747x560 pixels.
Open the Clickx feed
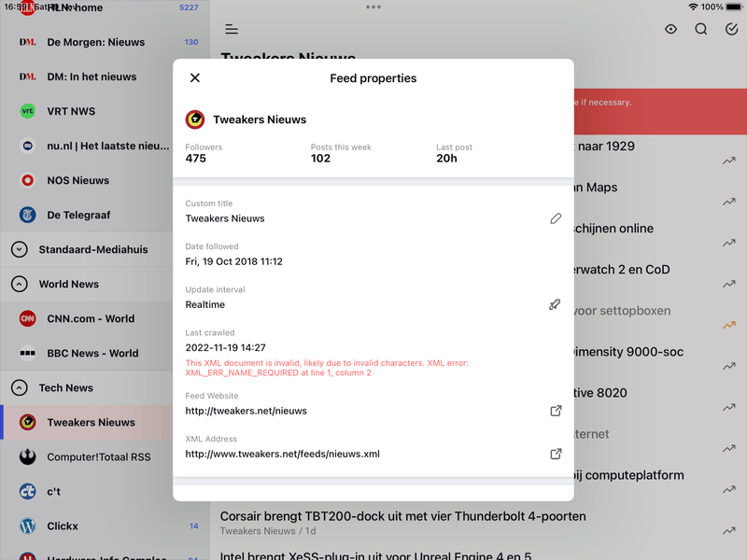105,526
